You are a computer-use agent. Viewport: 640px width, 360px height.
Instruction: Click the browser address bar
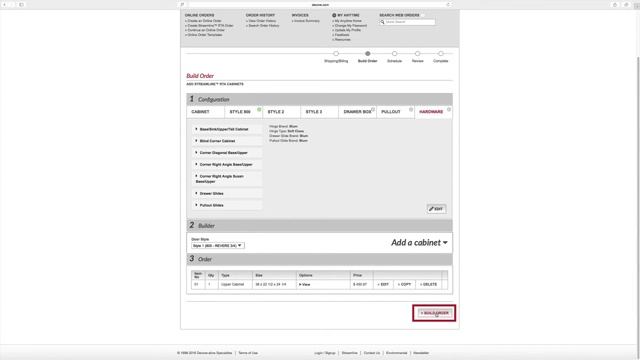point(320,4)
